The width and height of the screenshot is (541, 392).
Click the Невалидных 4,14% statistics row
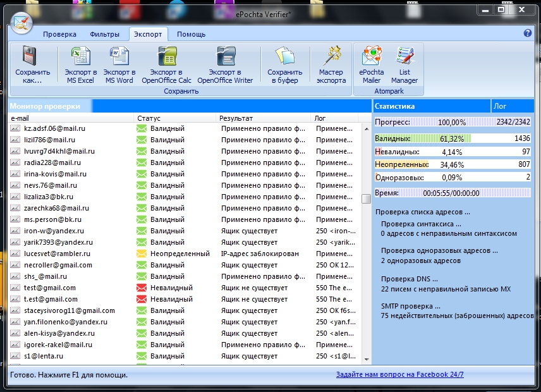click(453, 152)
